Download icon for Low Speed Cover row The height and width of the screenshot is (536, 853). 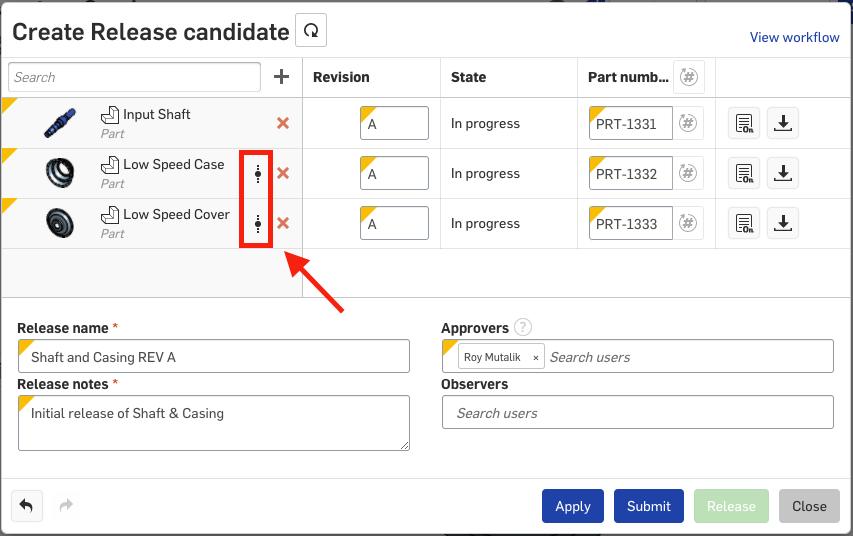pyautogui.click(x=783, y=223)
